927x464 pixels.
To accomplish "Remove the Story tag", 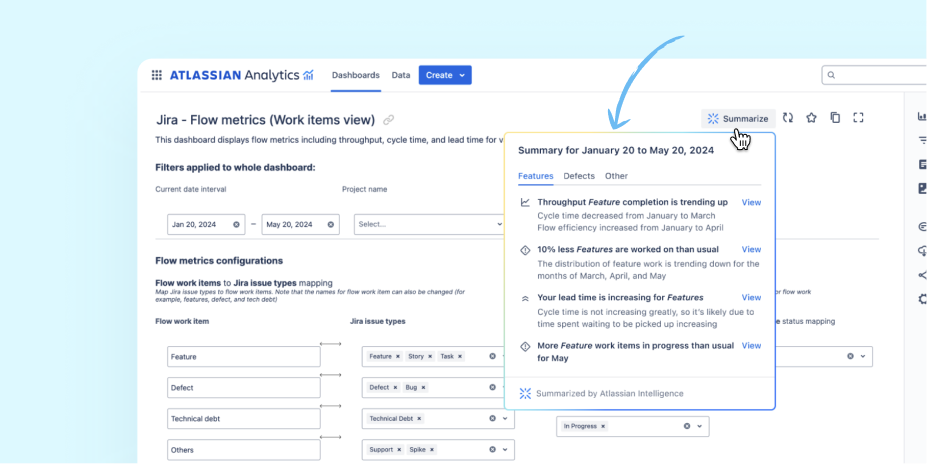I will click(x=430, y=356).
